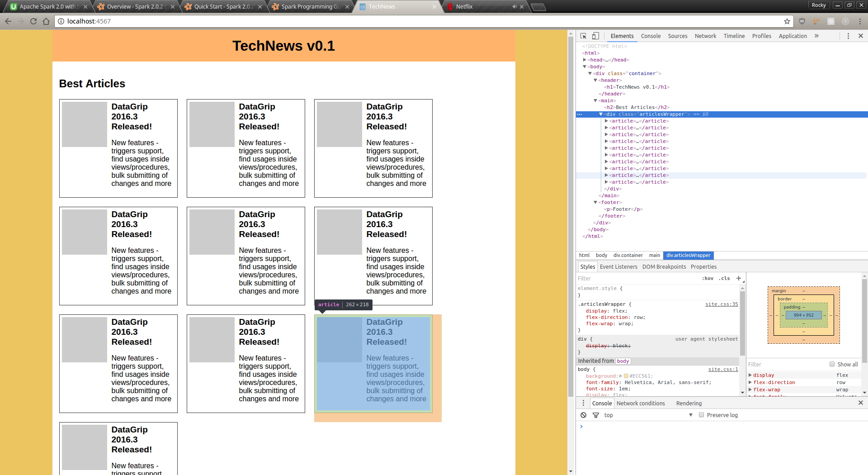868x475 pixels.
Task: Switch to the Timeline DevTools tab
Action: pyautogui.click(x=734, y=36)
